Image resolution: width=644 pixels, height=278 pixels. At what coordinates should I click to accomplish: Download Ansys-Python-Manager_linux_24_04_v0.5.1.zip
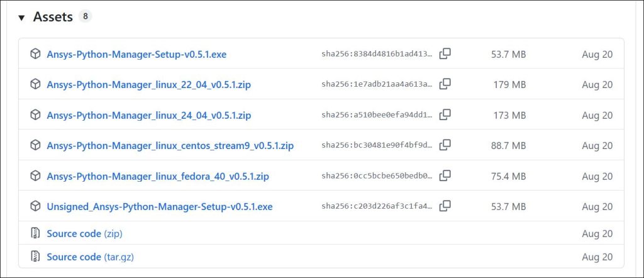pos(149,115)
